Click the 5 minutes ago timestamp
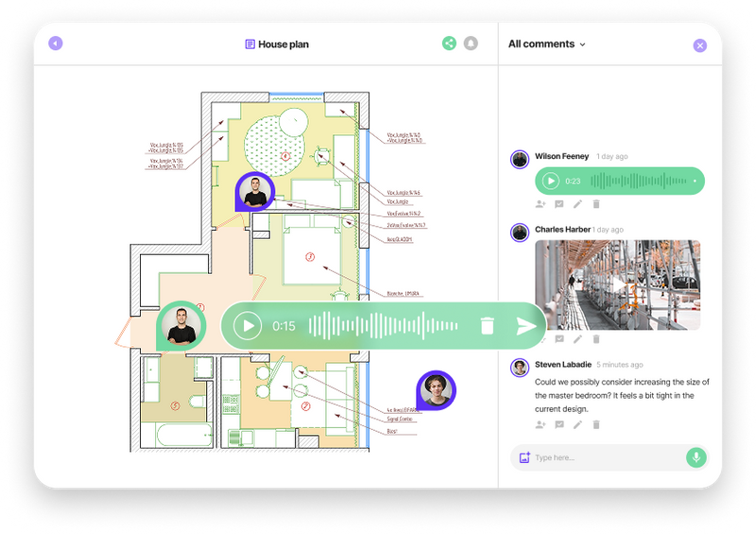 click(620, 365)
